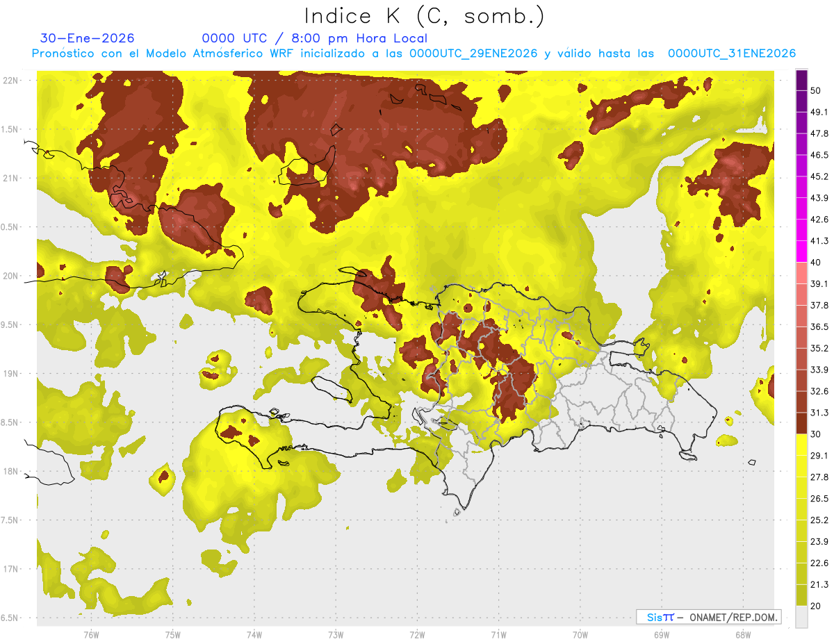Click the colorbar label "22.6"
Image resolution: width=834 pixels, height=644 pixels.
(x=819, y=563)
